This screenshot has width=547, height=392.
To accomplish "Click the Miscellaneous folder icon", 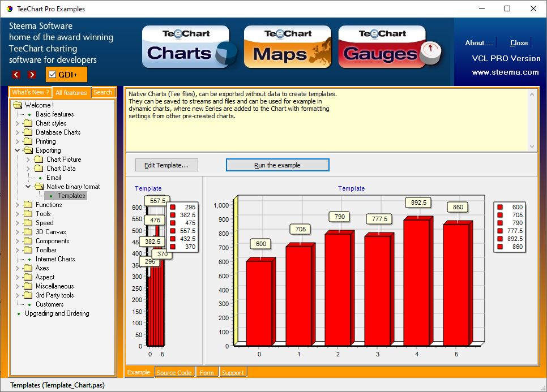I will click(x=28, y=286).
